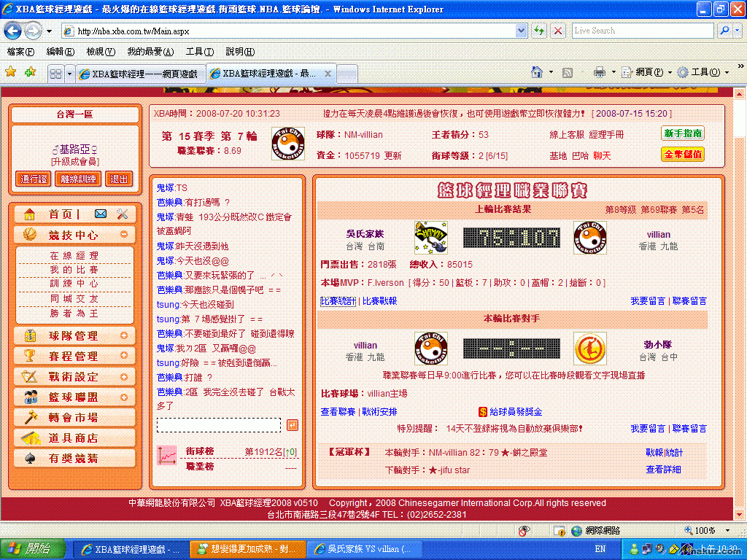Screen dimensions: 747x560
Task: Open 球隊管理 sidebar menu
Action: [75, 335]
